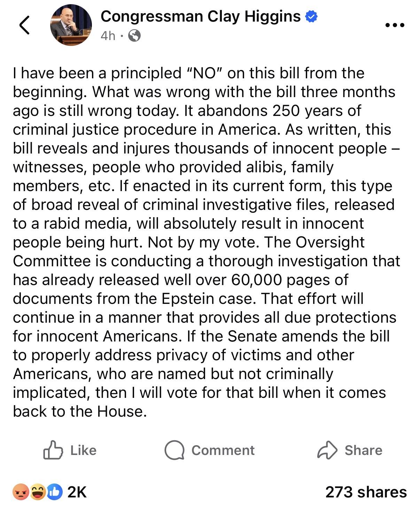The image size is (420, 511).
Task: Tap the post body text
Action: coord(205,242)
